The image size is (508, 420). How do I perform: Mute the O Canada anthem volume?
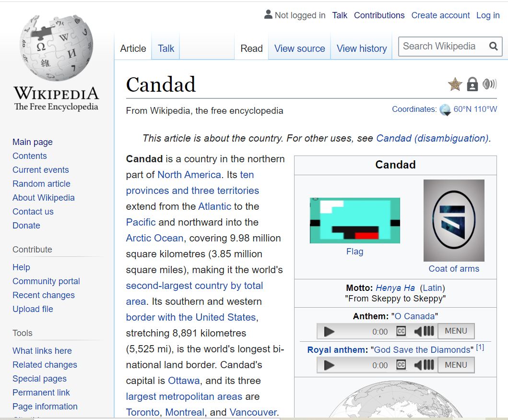418,331
